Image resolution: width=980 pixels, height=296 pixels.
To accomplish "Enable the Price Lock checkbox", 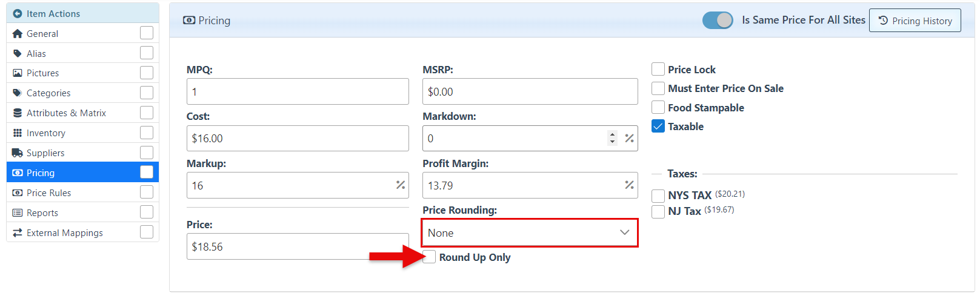I will [x=658, y=70].
